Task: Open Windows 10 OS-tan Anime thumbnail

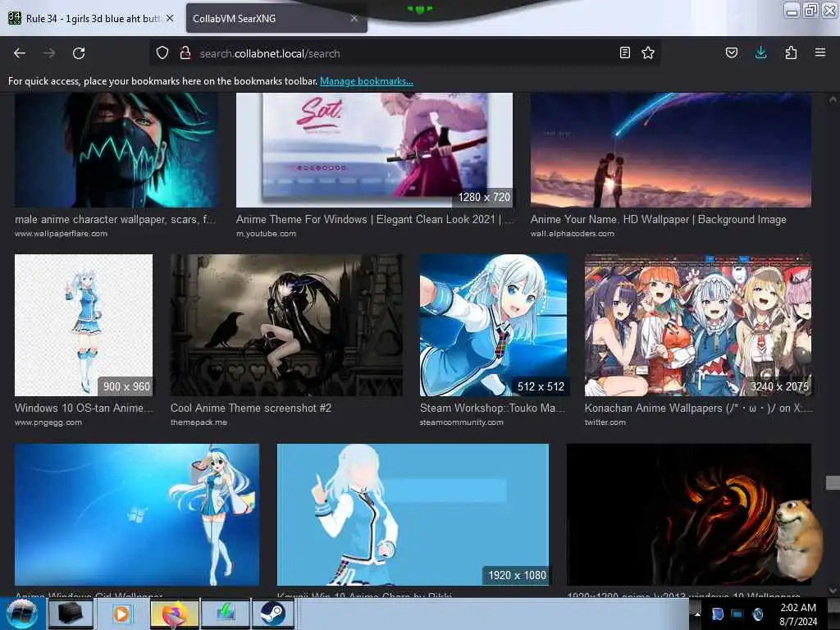Action: [84, 325]
